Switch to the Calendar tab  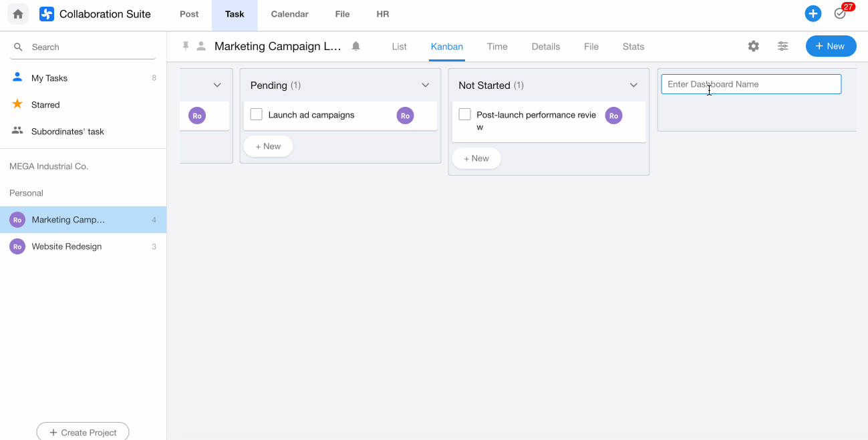[x=289, y=14]
